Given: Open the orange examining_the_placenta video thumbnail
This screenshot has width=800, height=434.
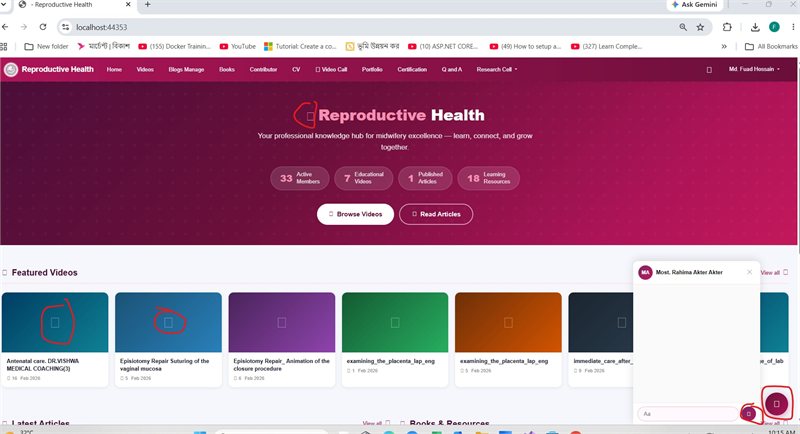Looking at the screenshot, I should (x=508, y=322).
